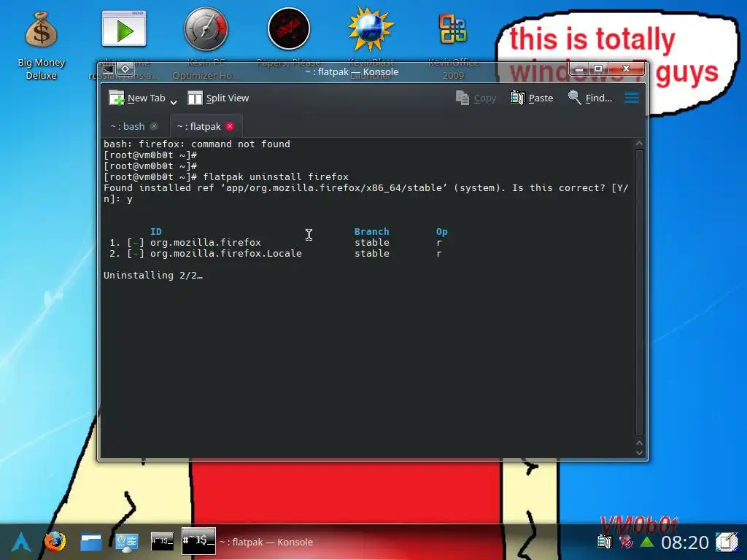Click 'bash: firefox: command not found' line

click(197, 144)
